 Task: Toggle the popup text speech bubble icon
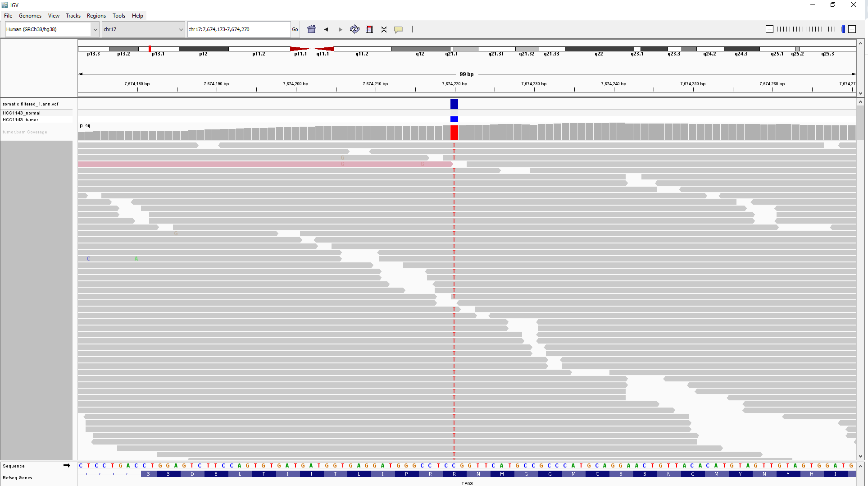click(398, 29)
